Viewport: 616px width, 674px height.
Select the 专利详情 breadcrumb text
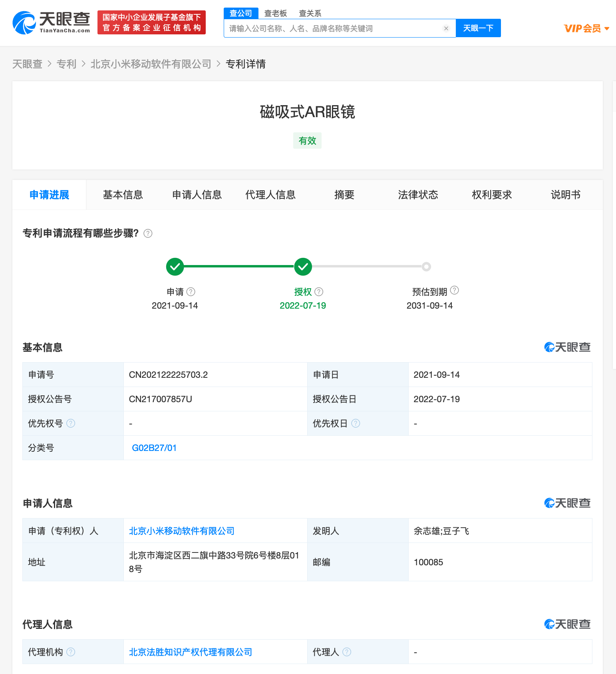[x=246, y=64]
